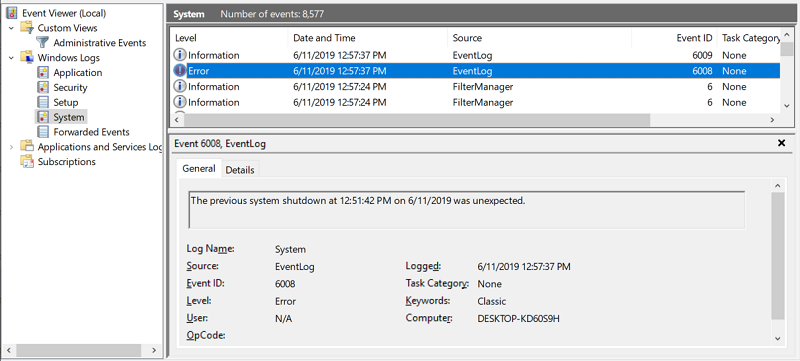
Task: Click event list horizontal scroll right arrow
Action: 772,120
